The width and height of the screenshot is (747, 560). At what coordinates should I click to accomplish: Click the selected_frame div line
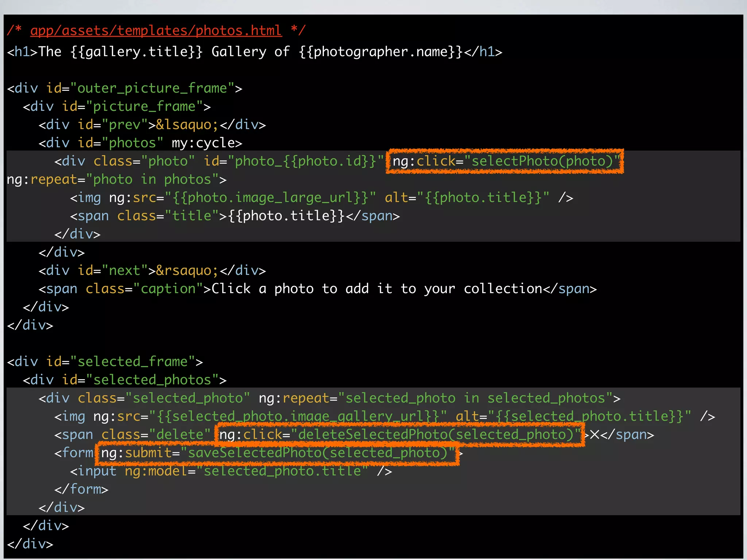105,362
